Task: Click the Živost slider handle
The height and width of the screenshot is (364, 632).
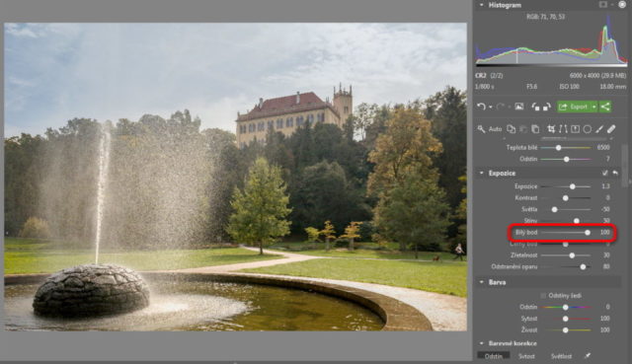Action: pyautogui.click(x=566, y=330)
